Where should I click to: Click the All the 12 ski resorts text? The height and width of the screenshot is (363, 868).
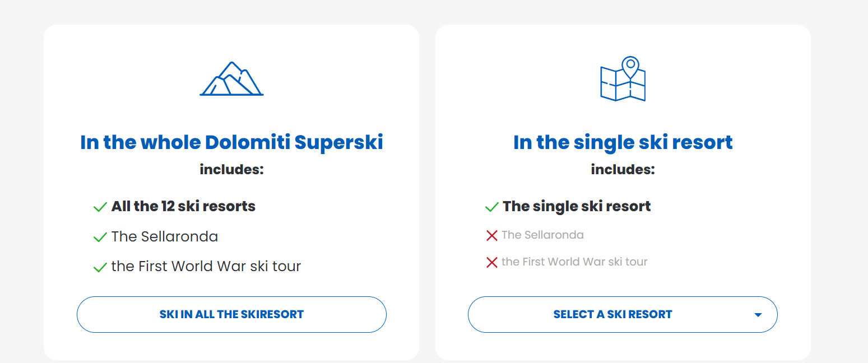coord(183,206)
